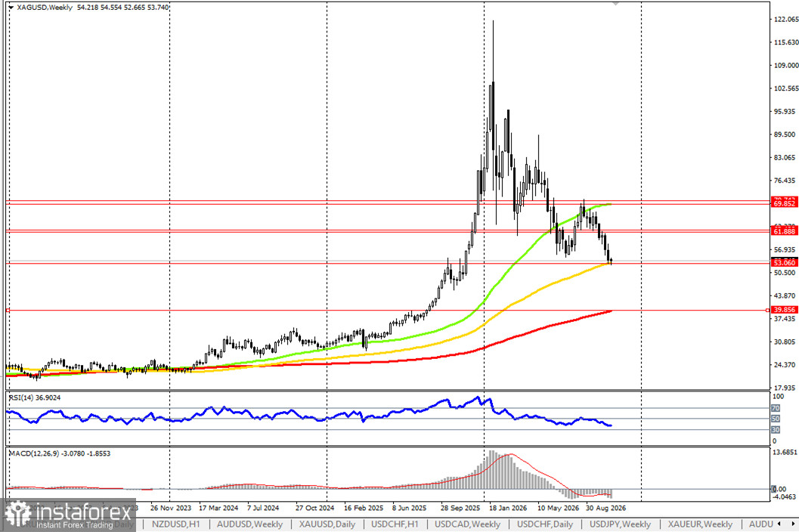Click the 28 Sep 2025 date label
The height and width of the screenshot is (532, 799).
pos(460,508)
